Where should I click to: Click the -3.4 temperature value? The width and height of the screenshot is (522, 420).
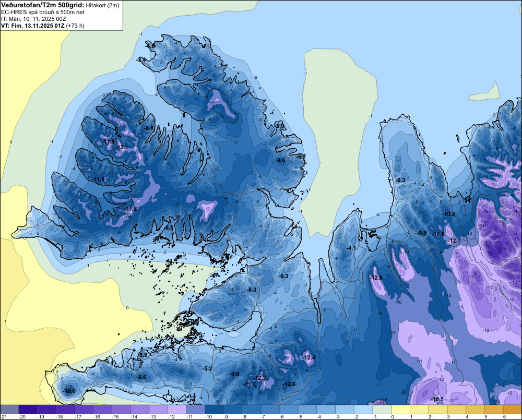141,60
